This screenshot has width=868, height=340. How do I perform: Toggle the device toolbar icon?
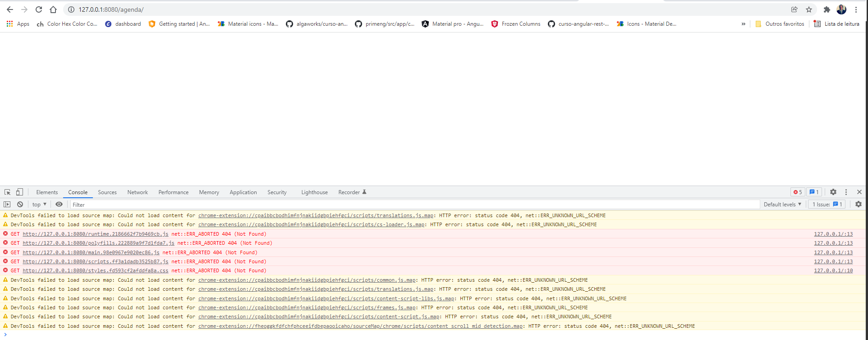19,192
